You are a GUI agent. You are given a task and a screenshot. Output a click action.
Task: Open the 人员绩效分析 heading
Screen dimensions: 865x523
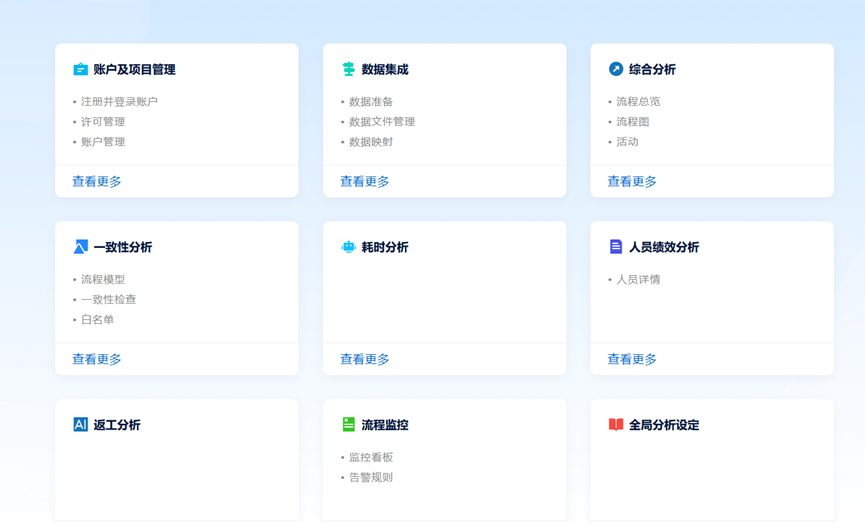click(x=664, y=247)
